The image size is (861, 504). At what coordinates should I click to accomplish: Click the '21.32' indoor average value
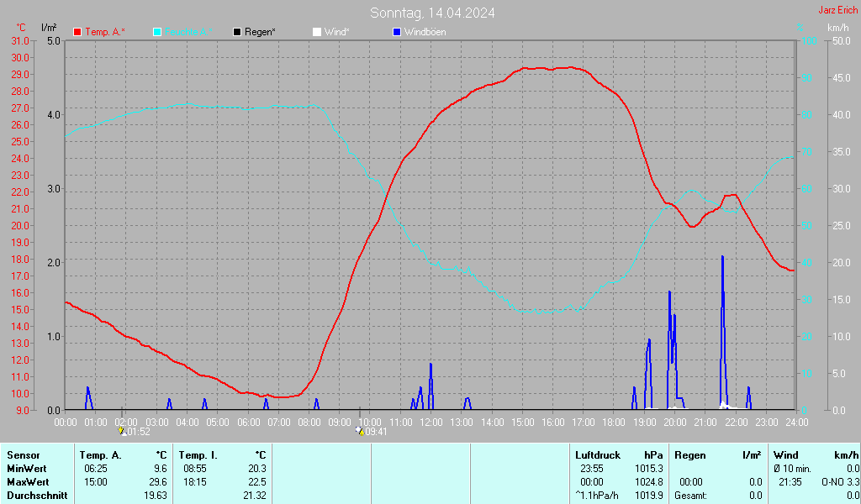pyautogui.click(x=254, y=496)
